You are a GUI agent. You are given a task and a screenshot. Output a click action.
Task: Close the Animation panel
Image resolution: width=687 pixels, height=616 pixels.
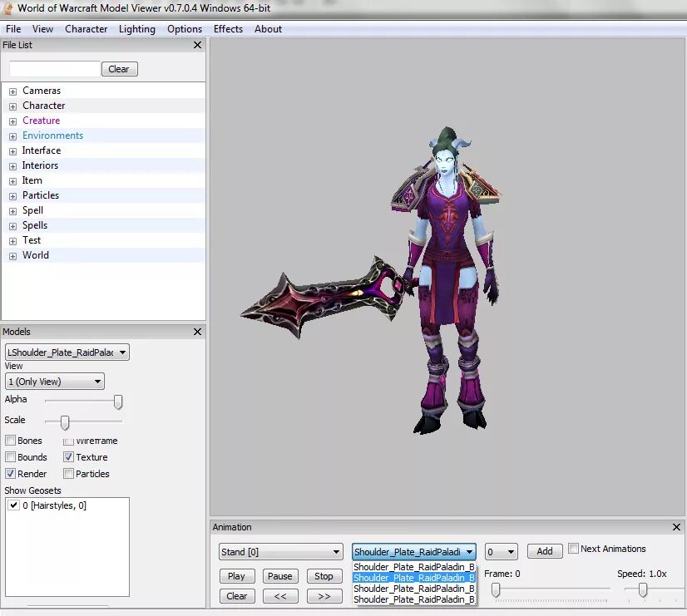[676, 527]
